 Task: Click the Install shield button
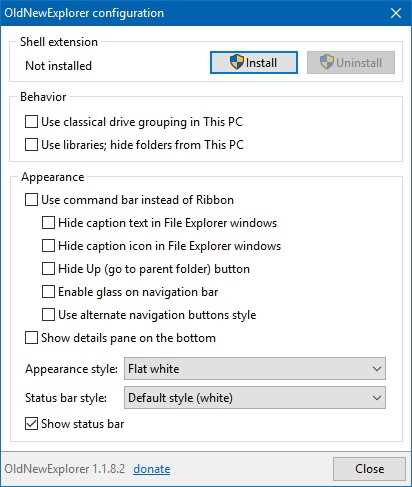(254, 62)
